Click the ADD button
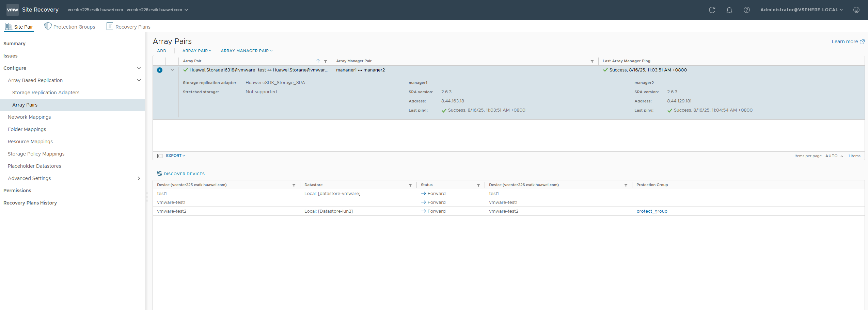 pyautogui.click(x=162, y=51)
